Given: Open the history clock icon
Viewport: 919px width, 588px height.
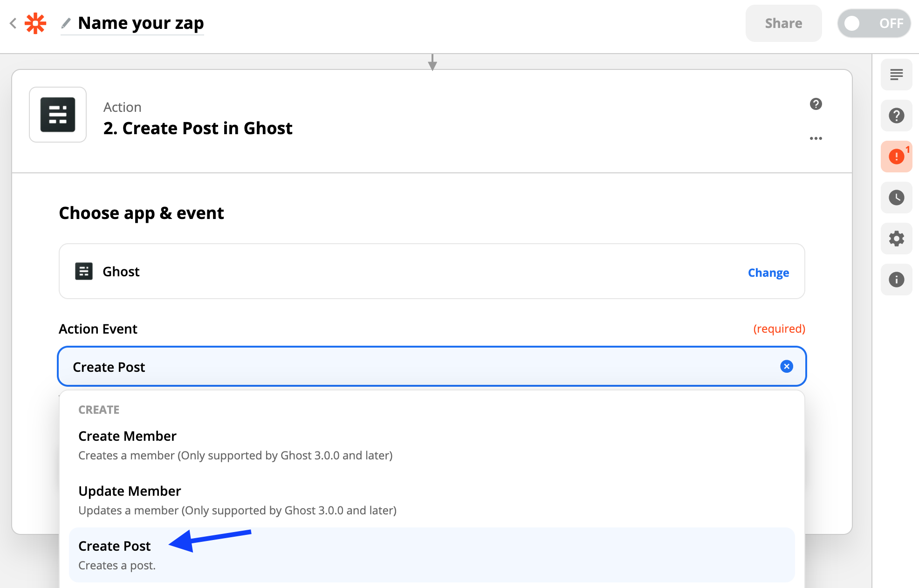Looking at the screenshot, I should pyautogui.click(x=896, y=198).
